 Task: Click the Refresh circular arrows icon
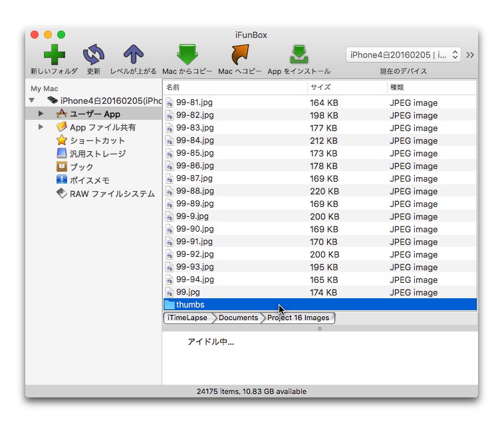pos(94,55)
